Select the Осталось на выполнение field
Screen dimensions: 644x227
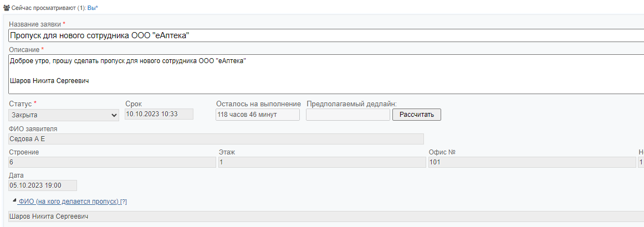(258, 115)
